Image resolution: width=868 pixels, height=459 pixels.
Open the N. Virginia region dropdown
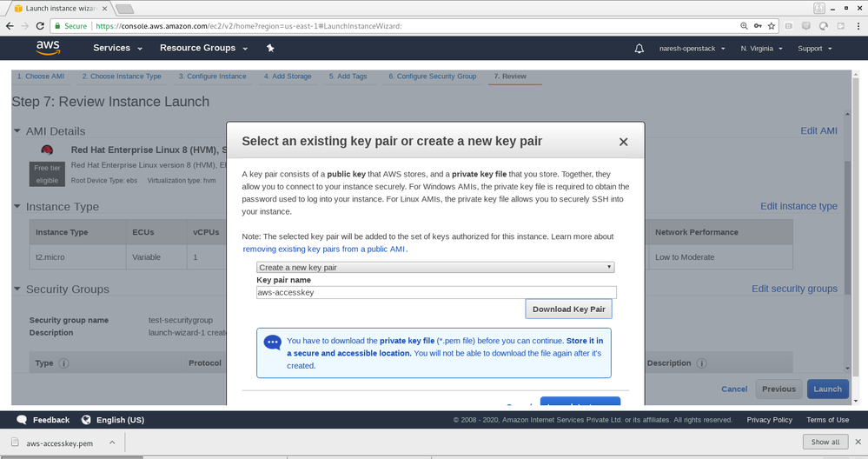point(761,49)
